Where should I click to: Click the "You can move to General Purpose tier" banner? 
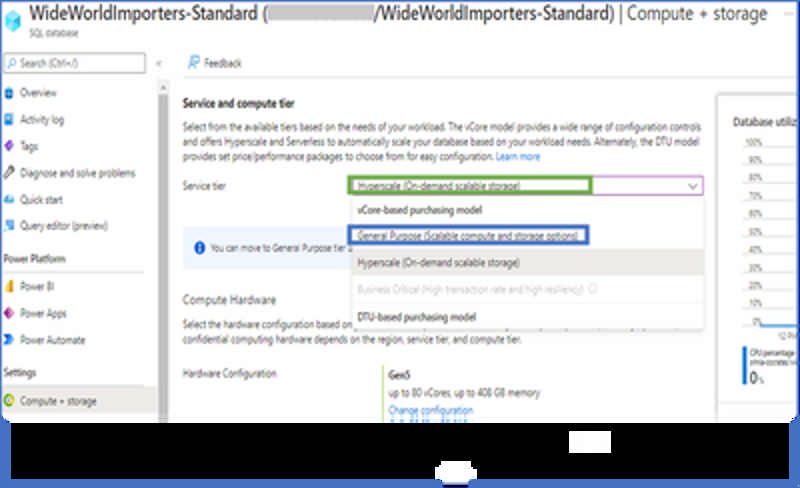268,248
